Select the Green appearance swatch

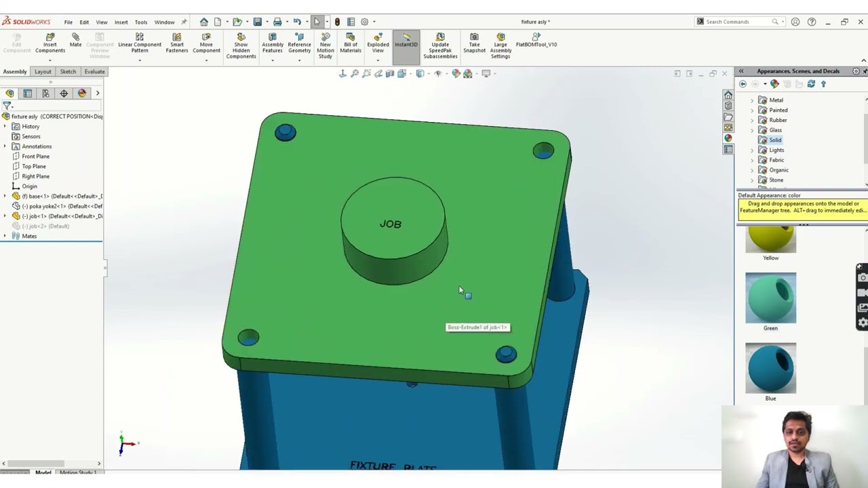pos(771,298)
